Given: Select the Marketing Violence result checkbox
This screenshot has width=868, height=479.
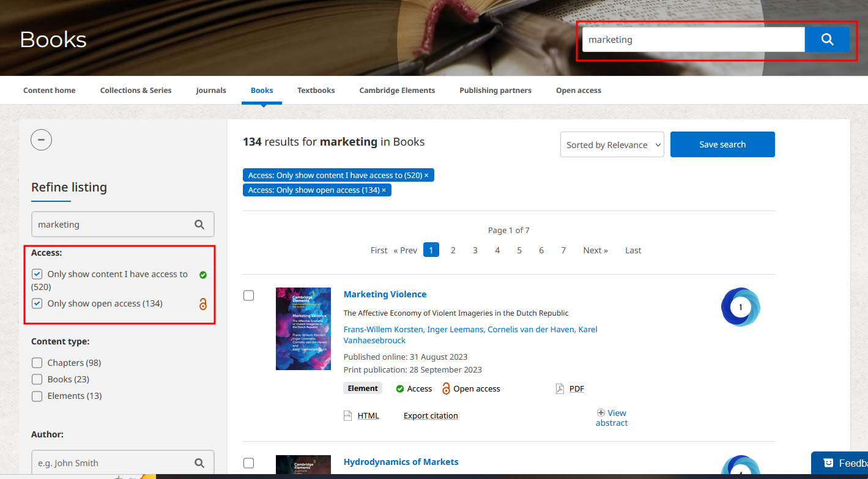Looking at the screenshot, I should click(x=249, y=295).
